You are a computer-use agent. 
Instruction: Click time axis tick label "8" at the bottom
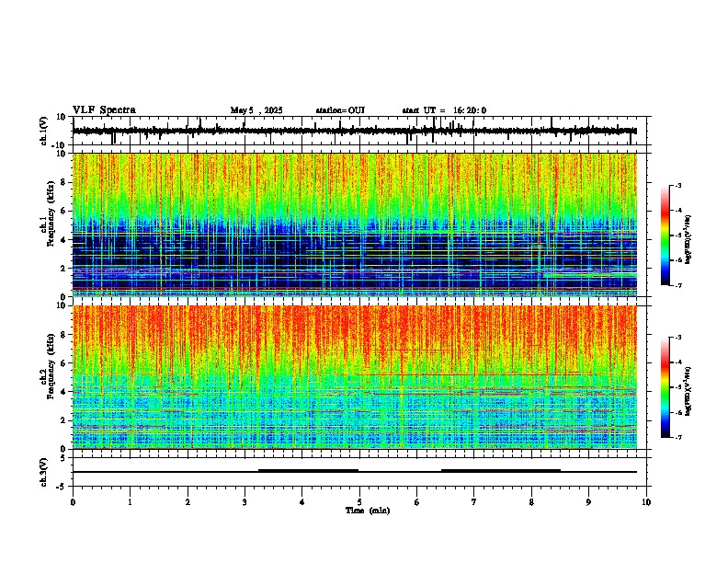coord(531,502)
